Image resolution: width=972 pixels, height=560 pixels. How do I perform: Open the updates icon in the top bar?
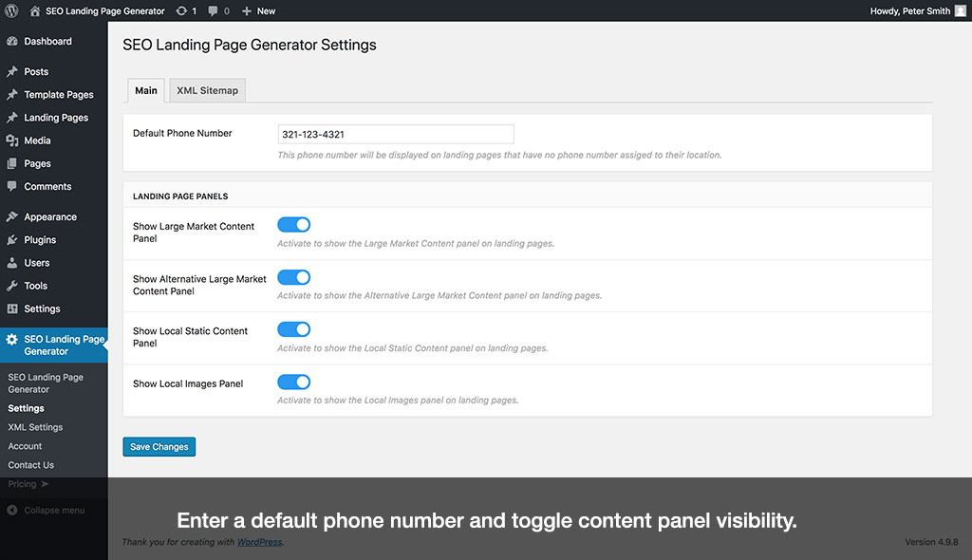point(179,11)
